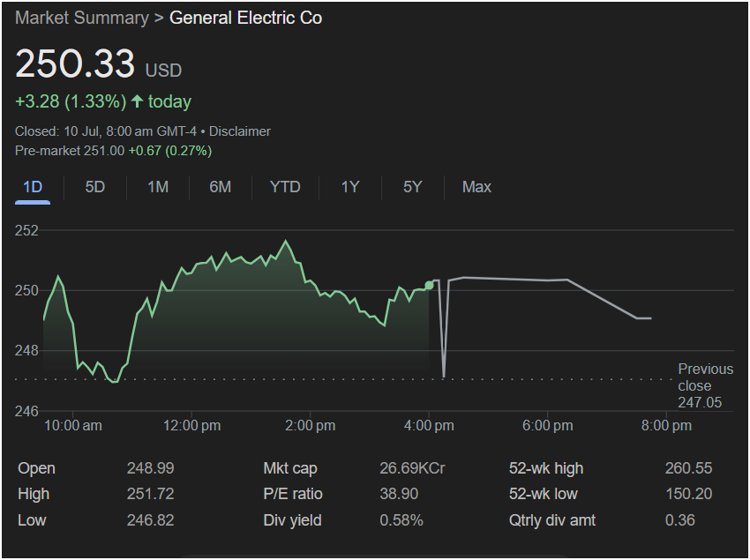Click the 252 price axis label
750x560 pixels.
click(26, 230)
